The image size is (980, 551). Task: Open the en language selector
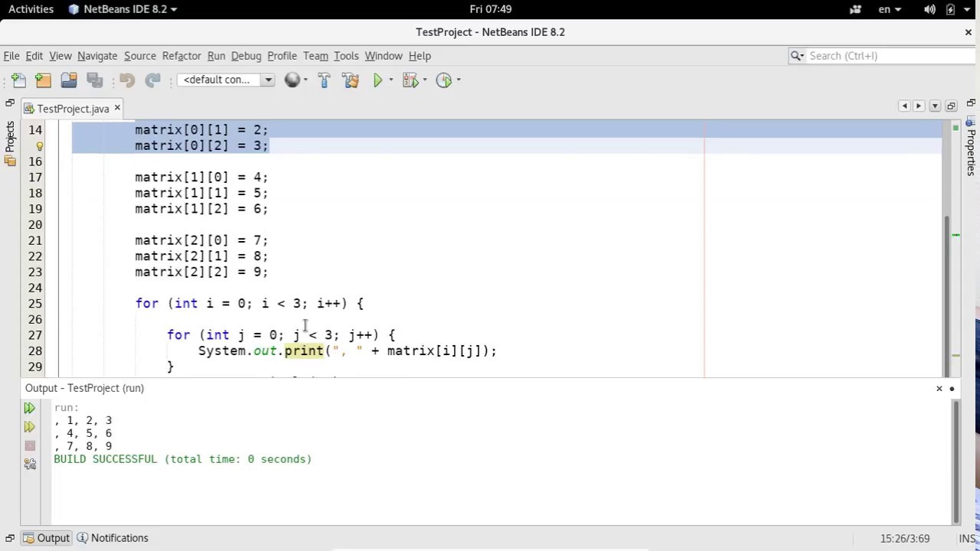pyautogui.click(x=890, y=9)
